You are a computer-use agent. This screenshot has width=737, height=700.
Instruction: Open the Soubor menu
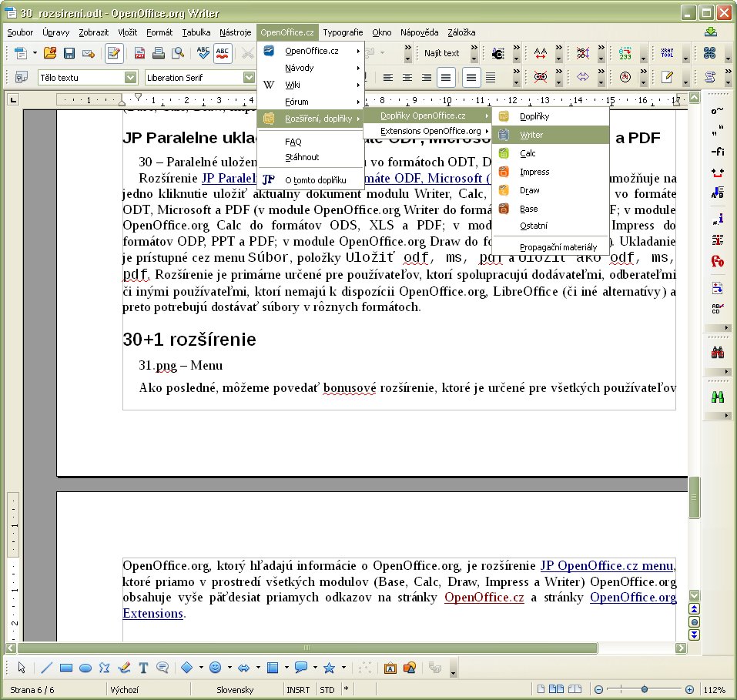20,32
